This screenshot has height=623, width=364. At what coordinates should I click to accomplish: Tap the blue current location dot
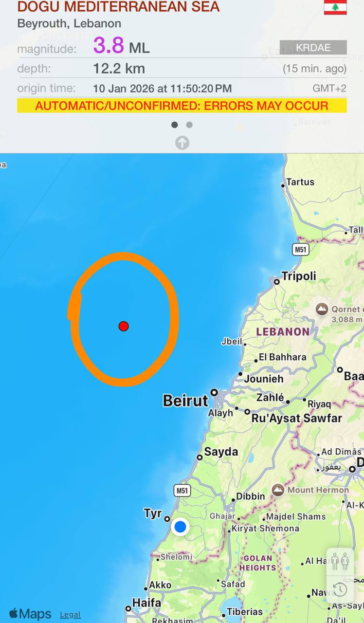pyautogui.click(x=181, y=526)
